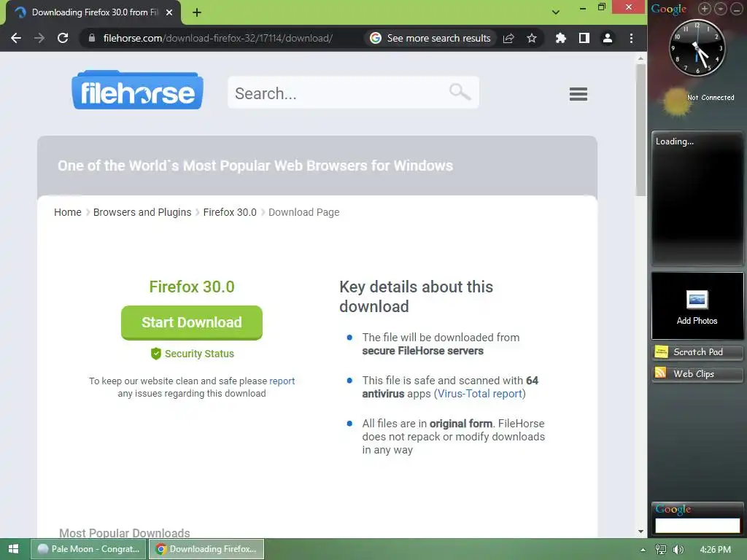The height and width of the screenshot is (560, 747).
Task: Open the Web Clips gadget
Action: 697,374
